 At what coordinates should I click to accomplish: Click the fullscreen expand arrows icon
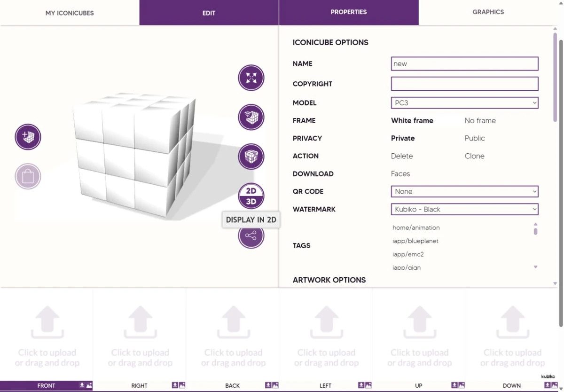point(251,78)
